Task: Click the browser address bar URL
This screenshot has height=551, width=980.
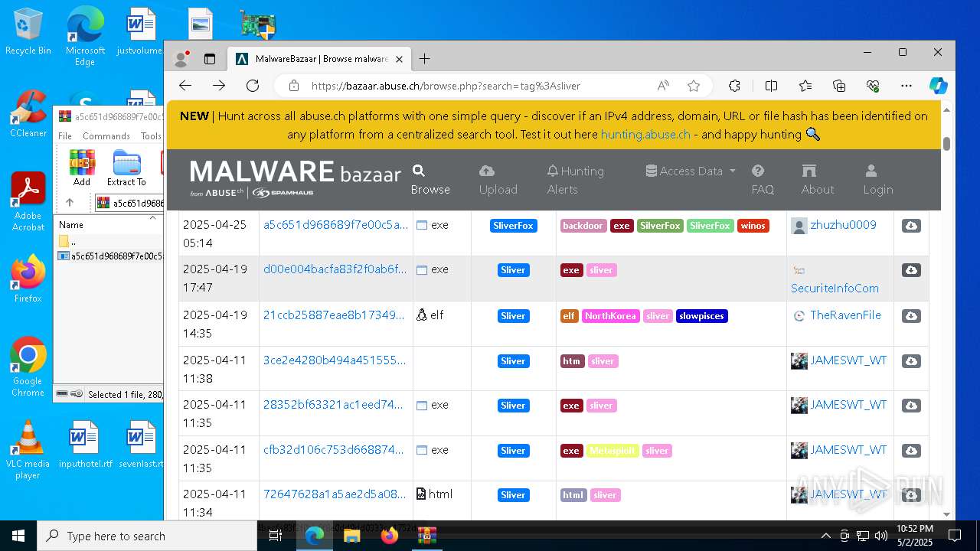Action: tap(446, 86)
